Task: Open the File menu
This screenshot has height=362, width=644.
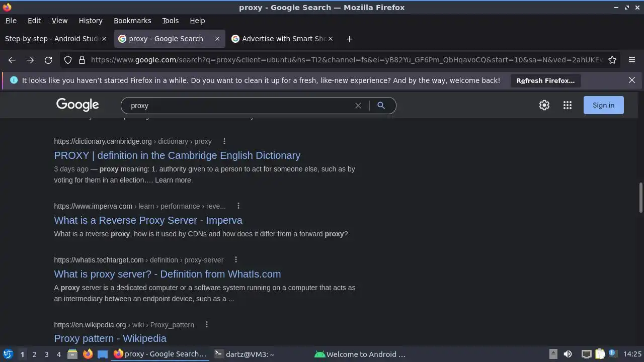Action: coord(11,21)
